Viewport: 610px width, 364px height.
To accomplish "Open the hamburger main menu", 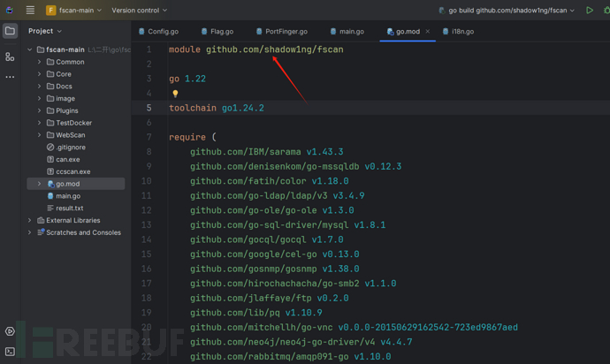I will tap(30, 11).
